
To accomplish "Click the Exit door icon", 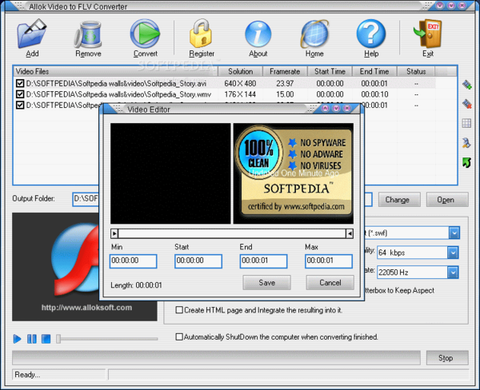I will [428, 33].
